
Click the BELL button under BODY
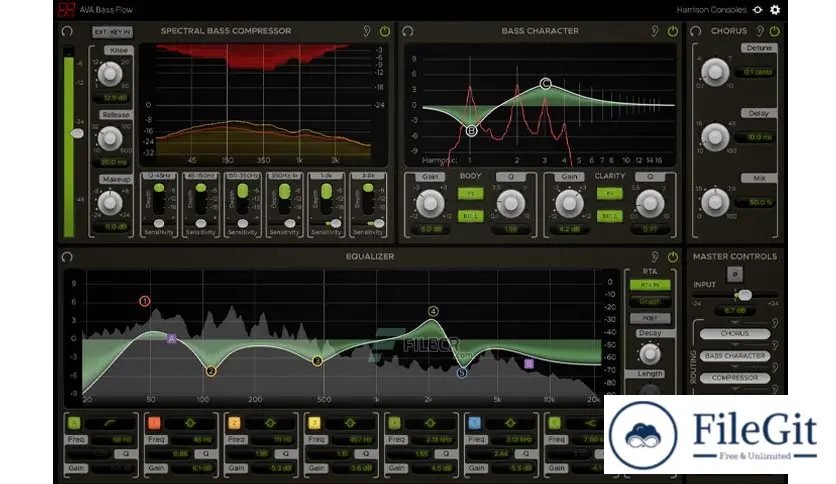click(470, 216)
